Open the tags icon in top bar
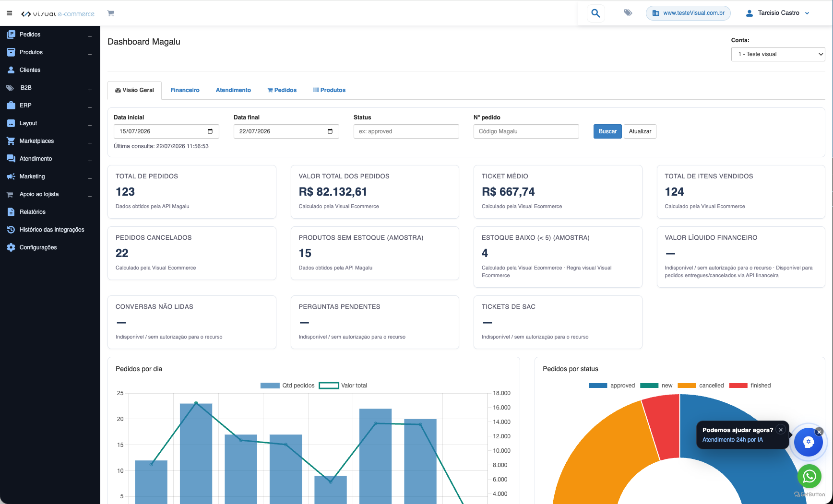This screenshot has height=504, width=833. [x=628, y=13]
